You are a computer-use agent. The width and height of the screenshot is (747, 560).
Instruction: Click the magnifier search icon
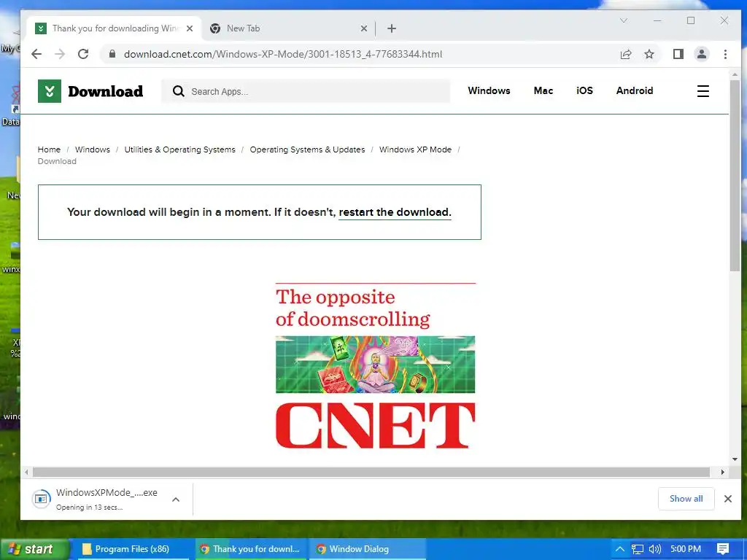(179, 91)
